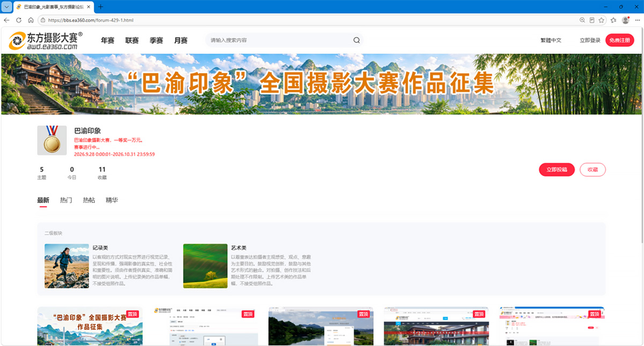
Task: Click the 二级板块 heading
Action: [x=53, y=233]
